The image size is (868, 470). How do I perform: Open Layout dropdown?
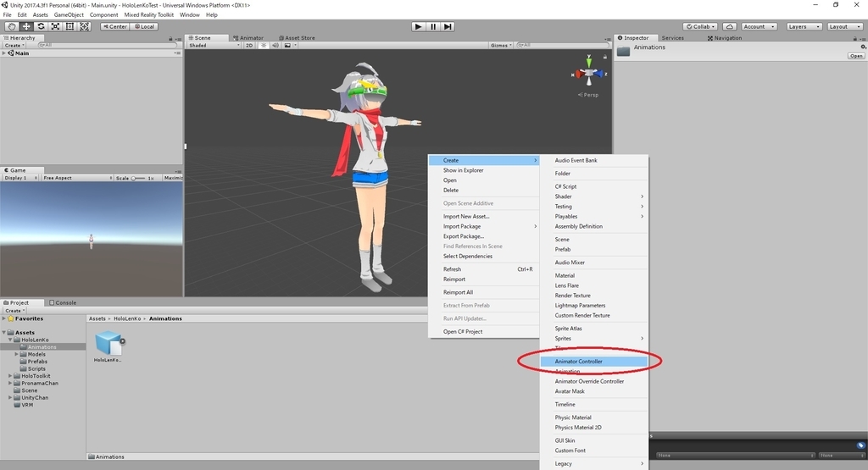click(x=844, y=26)
